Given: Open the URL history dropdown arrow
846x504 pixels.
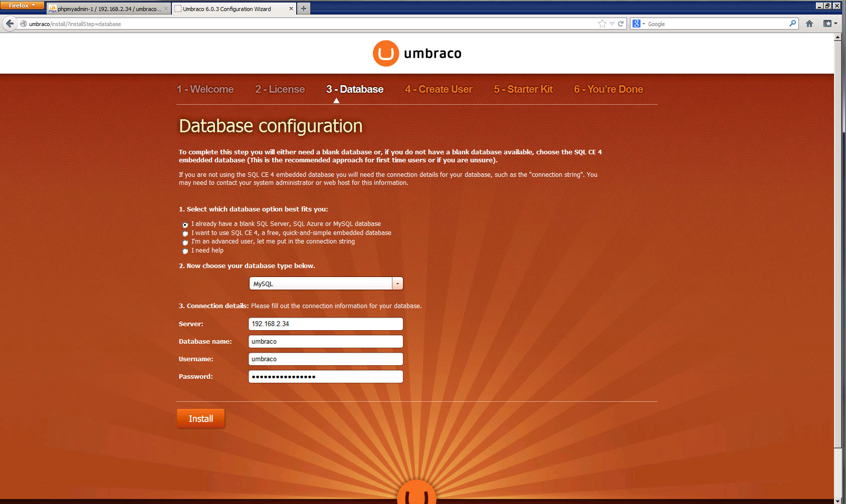Looking at the screenshot, I should (x=612, y=24).
